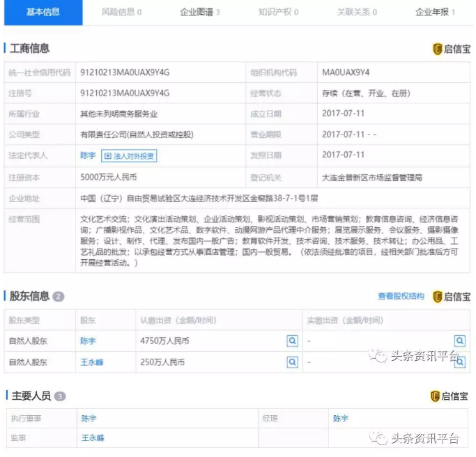Viewport: 476px width, 457px height.
Task: Select 登记机关 value 大连金普新区市场监督管理局
Action: (372, 178)
